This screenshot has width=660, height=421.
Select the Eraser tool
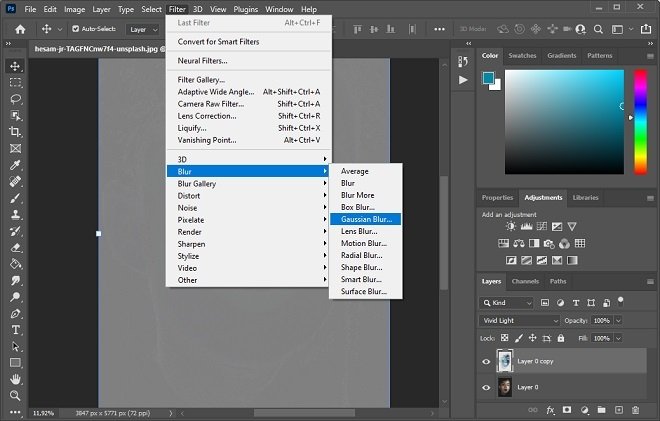tap(15, 248)
